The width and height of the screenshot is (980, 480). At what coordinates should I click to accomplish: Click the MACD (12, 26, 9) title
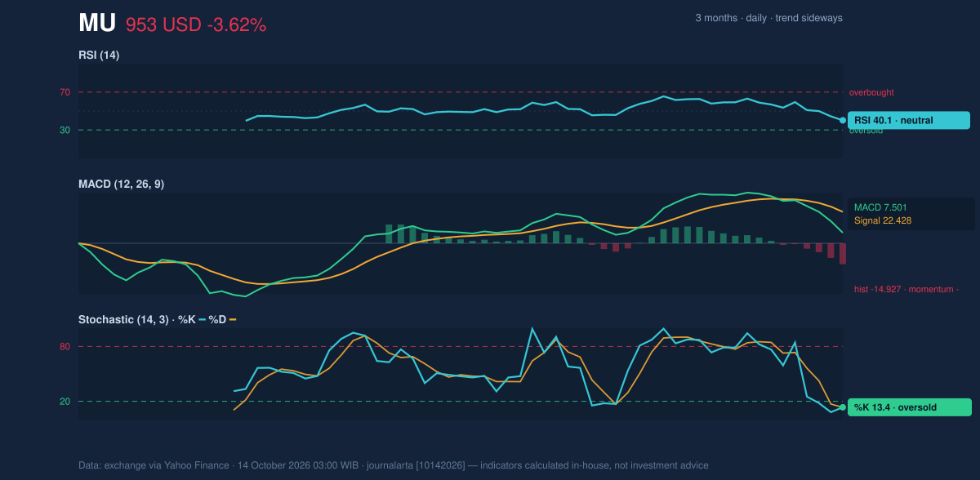(121, 184)
